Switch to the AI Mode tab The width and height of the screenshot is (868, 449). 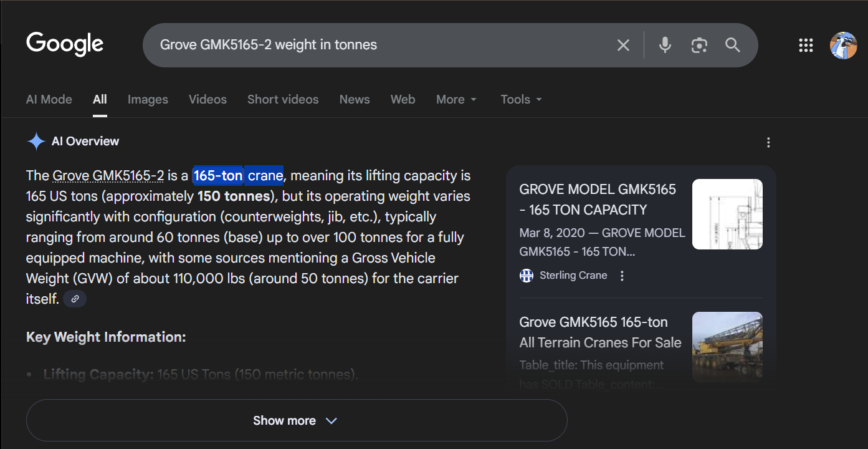(49, 99)
